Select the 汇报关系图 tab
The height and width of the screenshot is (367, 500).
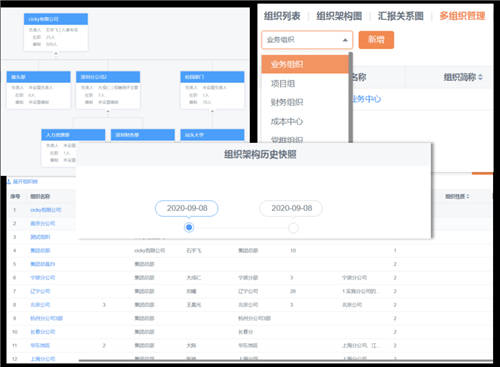point(400,16)
